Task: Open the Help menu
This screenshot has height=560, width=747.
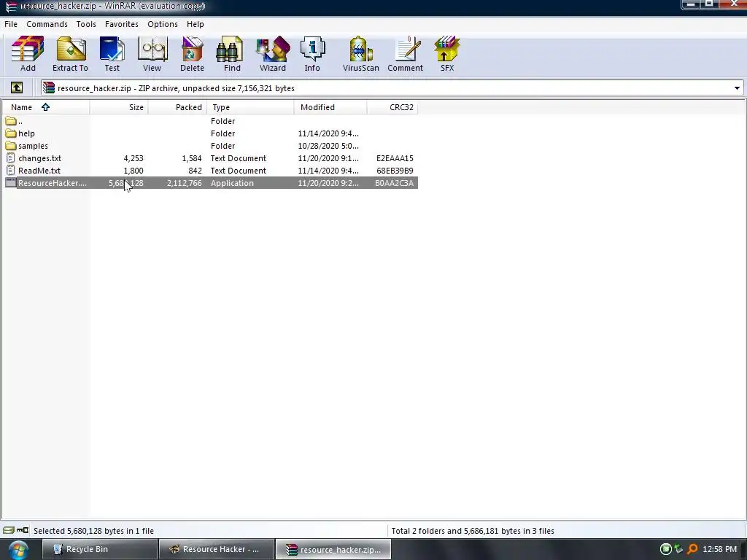Action: pyautogui.click(x=196, y=24)
